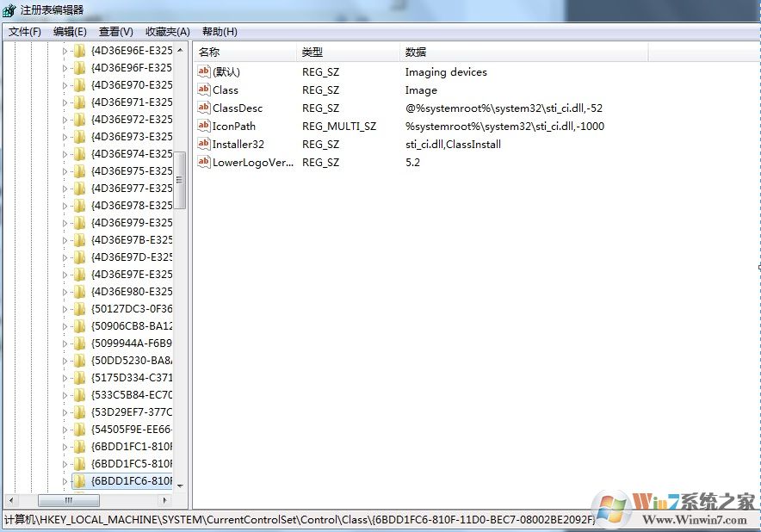Click the Registry Editor icon in title bar
Viewport: 761px width, 532px height.
pos(9,9)
